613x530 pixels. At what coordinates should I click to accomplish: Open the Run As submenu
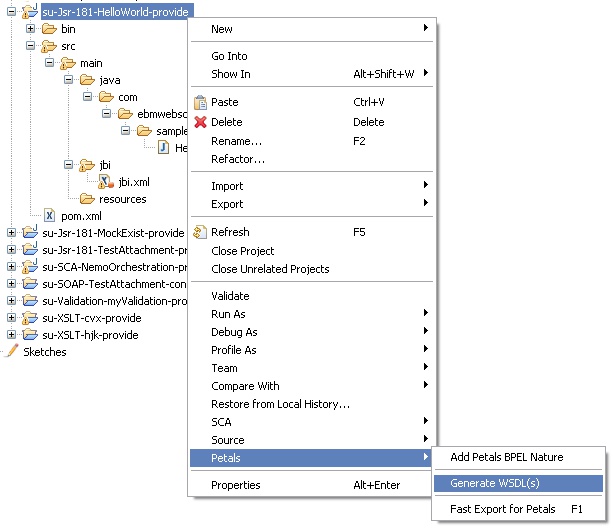click(228, 314)
